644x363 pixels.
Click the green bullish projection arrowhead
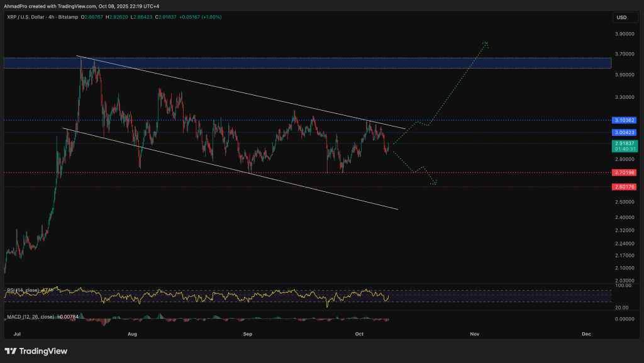coord(486,43)
